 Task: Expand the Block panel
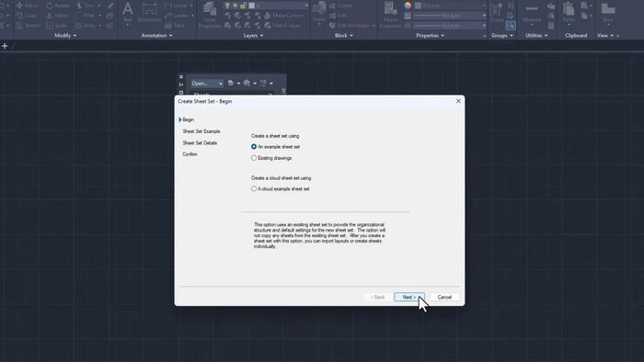344,36
